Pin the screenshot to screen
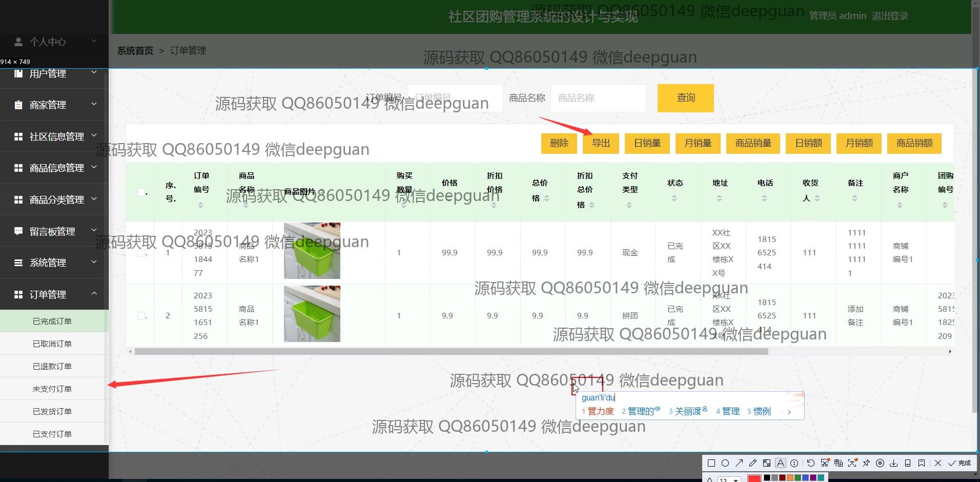The image size is (980, 482). (x=866, y=463)
